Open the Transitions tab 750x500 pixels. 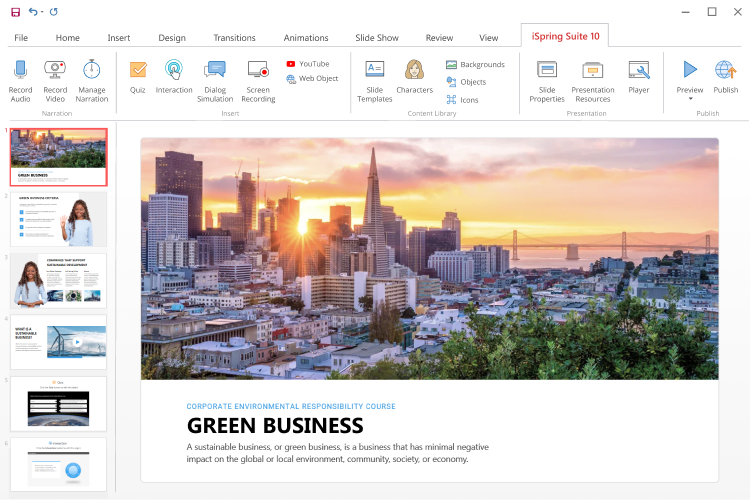(234, 38)
